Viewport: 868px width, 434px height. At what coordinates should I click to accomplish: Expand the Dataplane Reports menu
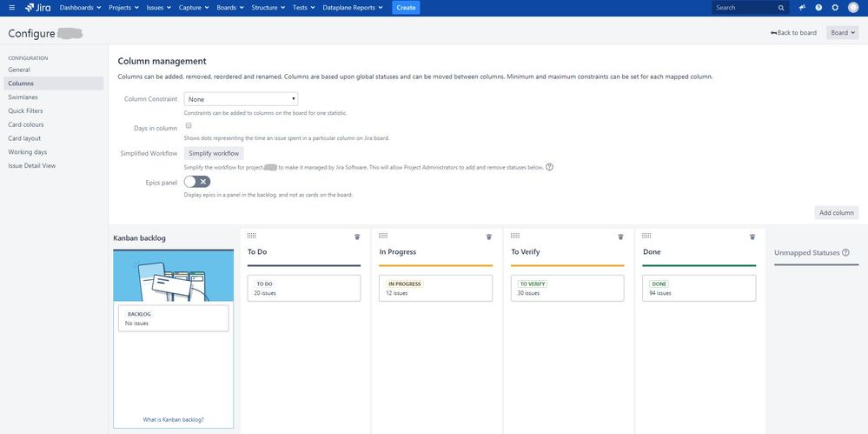point(353,8)
